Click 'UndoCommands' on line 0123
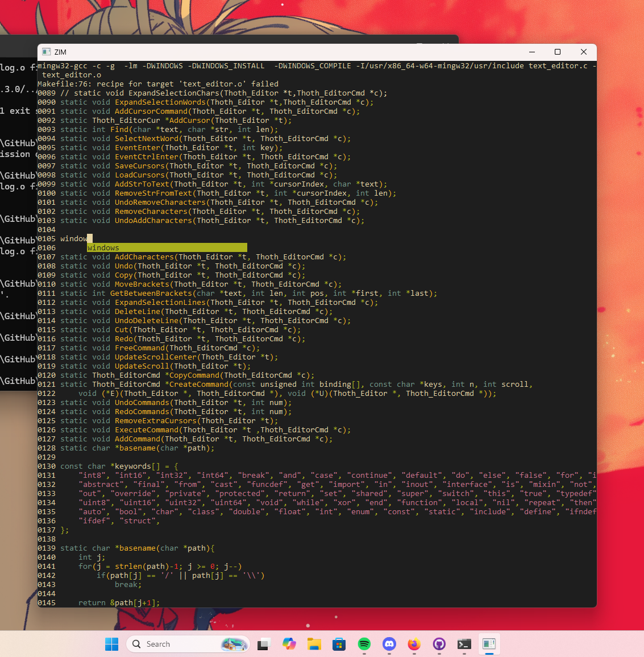 pyautogui.click(x=142, y=403)
